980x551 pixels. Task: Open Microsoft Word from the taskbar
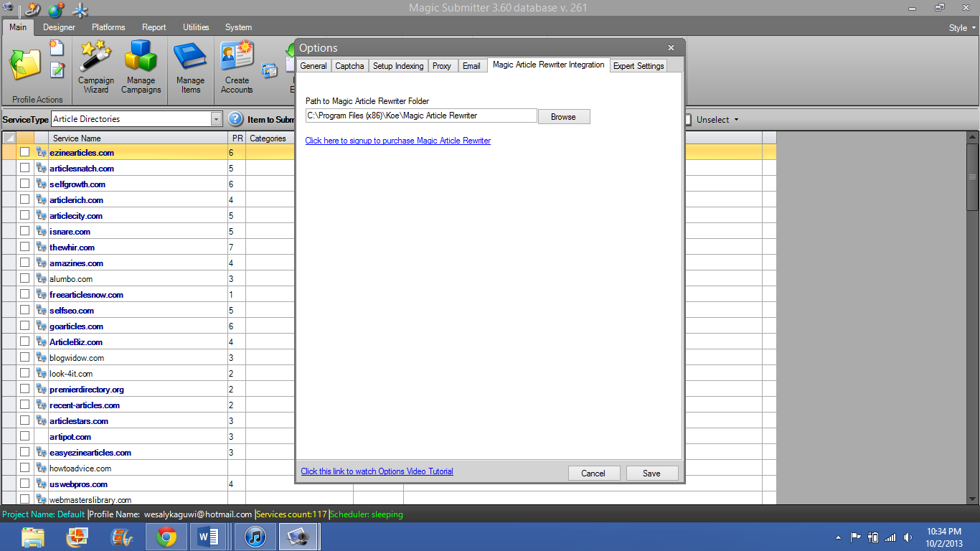[208, 537]
